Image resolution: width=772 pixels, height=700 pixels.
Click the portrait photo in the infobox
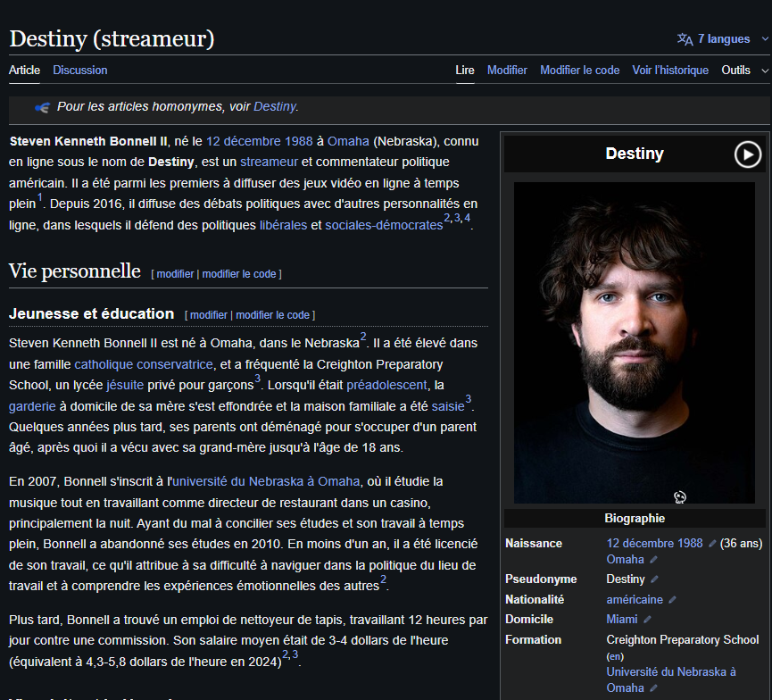(x=634, y=343)
